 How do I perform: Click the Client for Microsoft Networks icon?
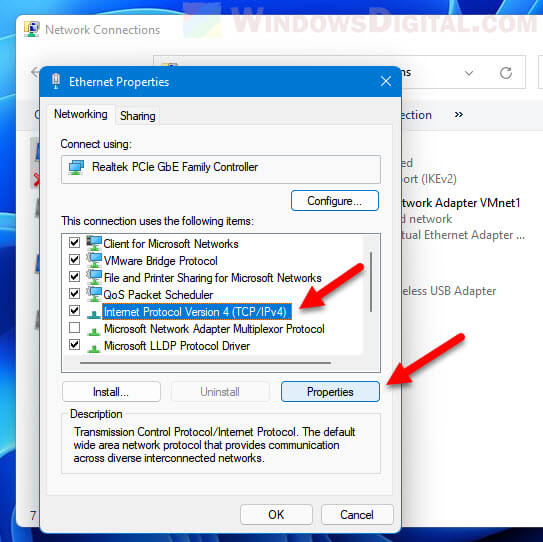(94, 243)
